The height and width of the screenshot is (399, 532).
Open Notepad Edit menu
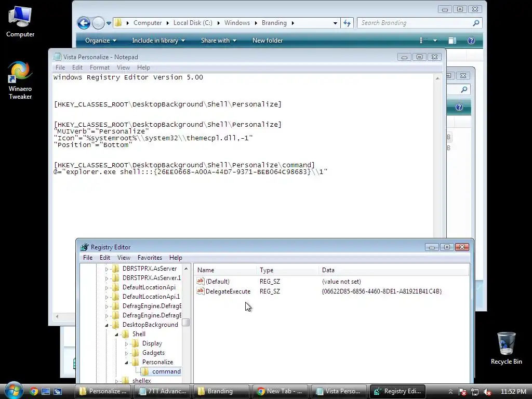pyautogui.click(x=77, y=68)
